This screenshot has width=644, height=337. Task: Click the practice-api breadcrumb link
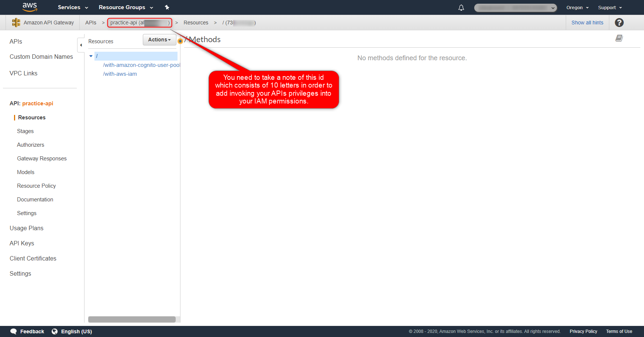(140, 23)
